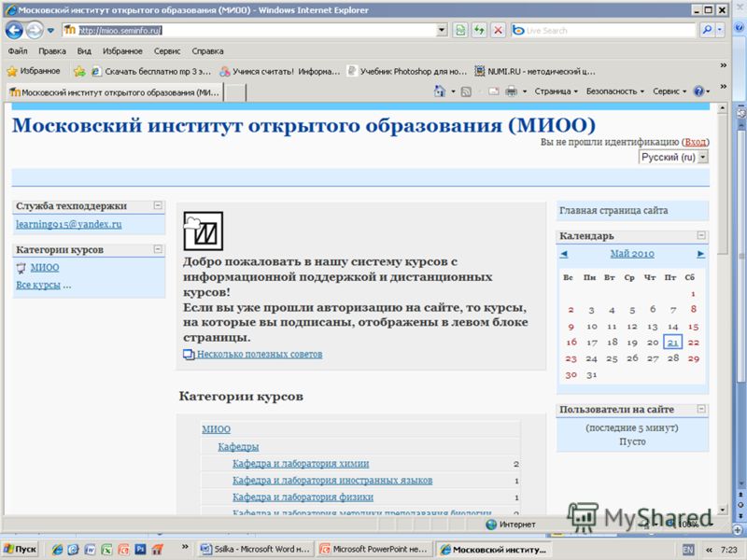747x560 pixels.
Task: Launch Internet Explorer from quick launch
Action: 57,550
